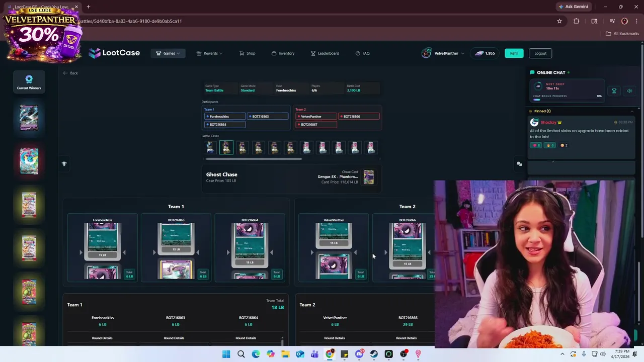
Task: Click the chat bonus progress bar
Action: (567, 100)
